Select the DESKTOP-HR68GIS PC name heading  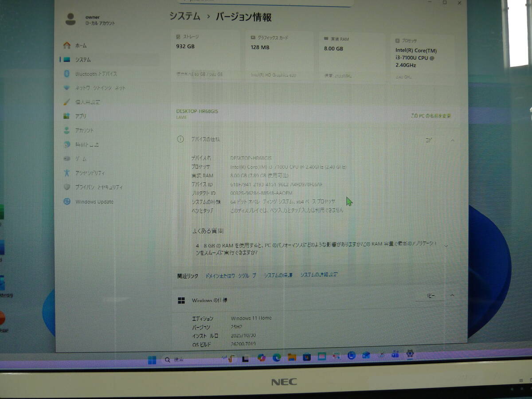pyautogui.click(x=197, y=111)
